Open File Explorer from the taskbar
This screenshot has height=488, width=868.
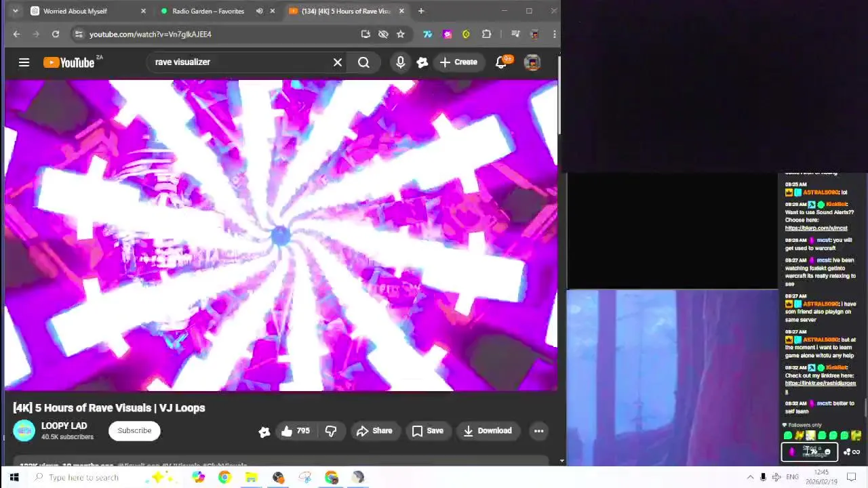pos(251,477)
